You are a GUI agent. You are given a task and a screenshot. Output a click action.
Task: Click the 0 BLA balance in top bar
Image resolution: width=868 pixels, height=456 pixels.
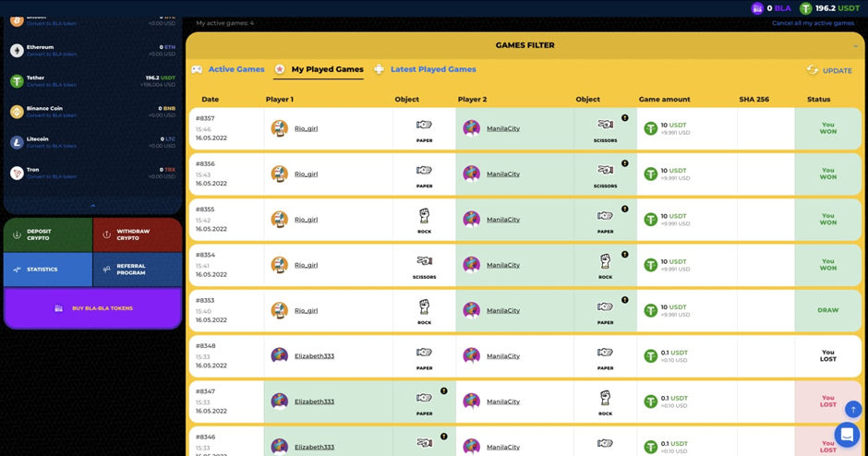click(x=778, y=8)
